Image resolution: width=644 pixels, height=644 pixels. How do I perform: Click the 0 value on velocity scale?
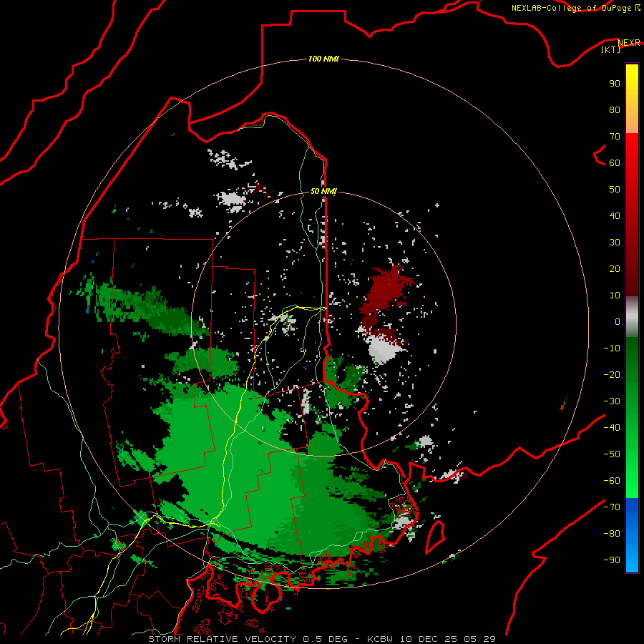[x=618, y=322]
